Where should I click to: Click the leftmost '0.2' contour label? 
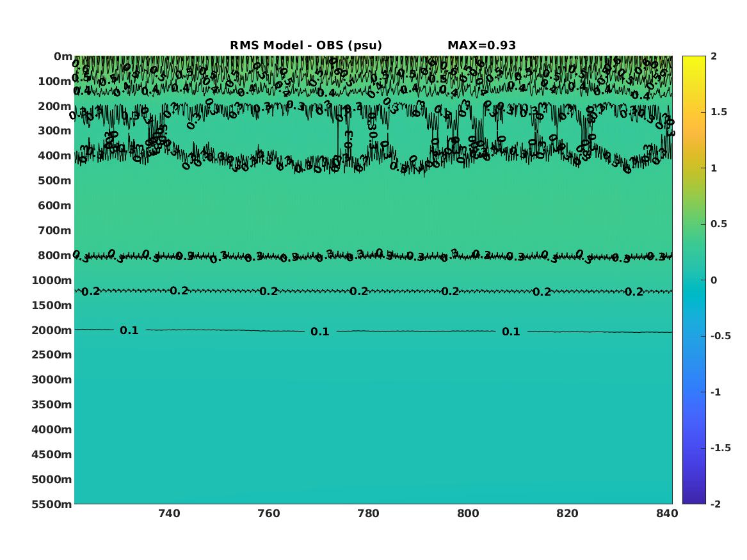tap(90, 291)
